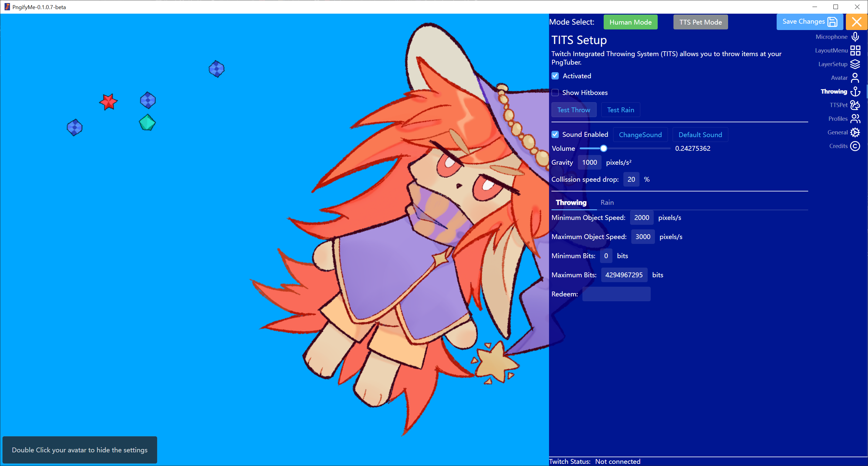Uncheck the Activated checkbox
The image size is (868, 466).
pos(555,76)
